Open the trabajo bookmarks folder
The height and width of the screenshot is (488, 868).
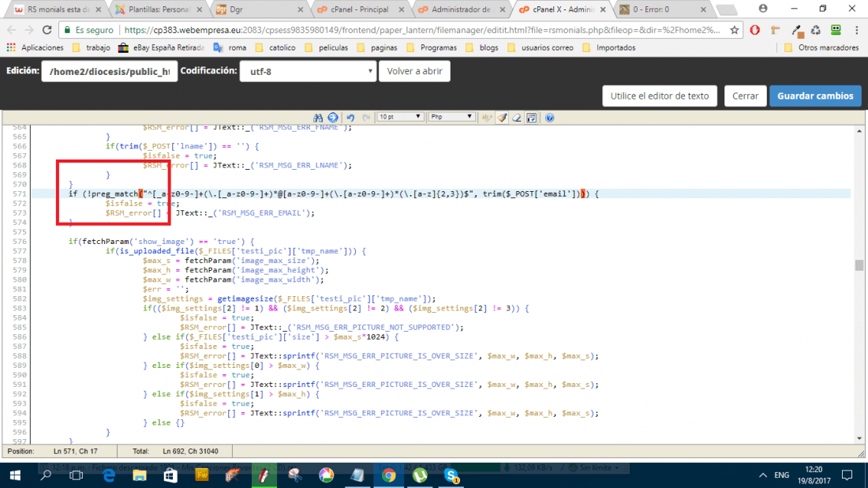[x=92, y=47]
